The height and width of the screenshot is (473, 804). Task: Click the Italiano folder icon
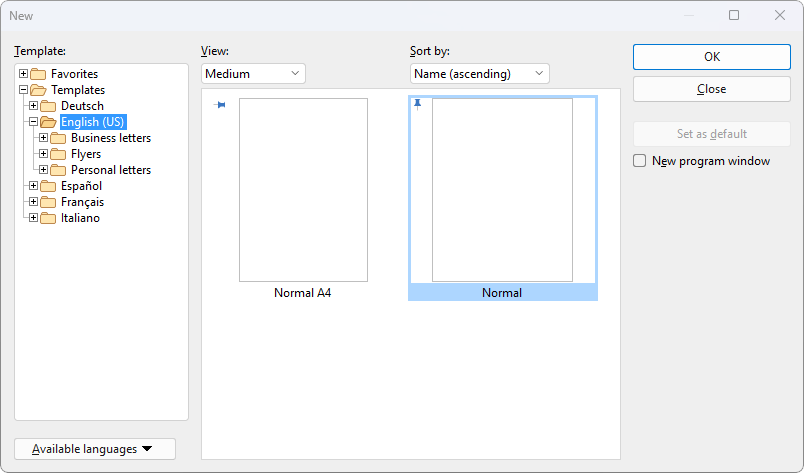coord(48,218)
